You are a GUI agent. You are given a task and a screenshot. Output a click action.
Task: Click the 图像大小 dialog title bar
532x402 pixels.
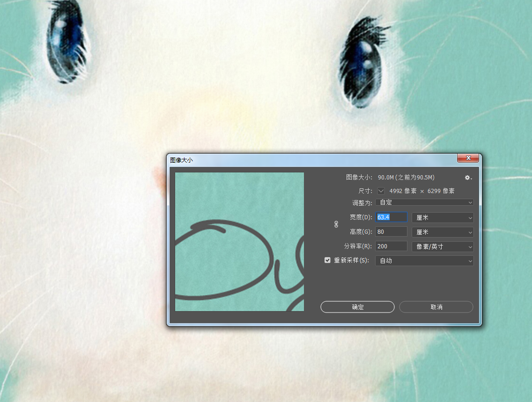pos(312,160)
